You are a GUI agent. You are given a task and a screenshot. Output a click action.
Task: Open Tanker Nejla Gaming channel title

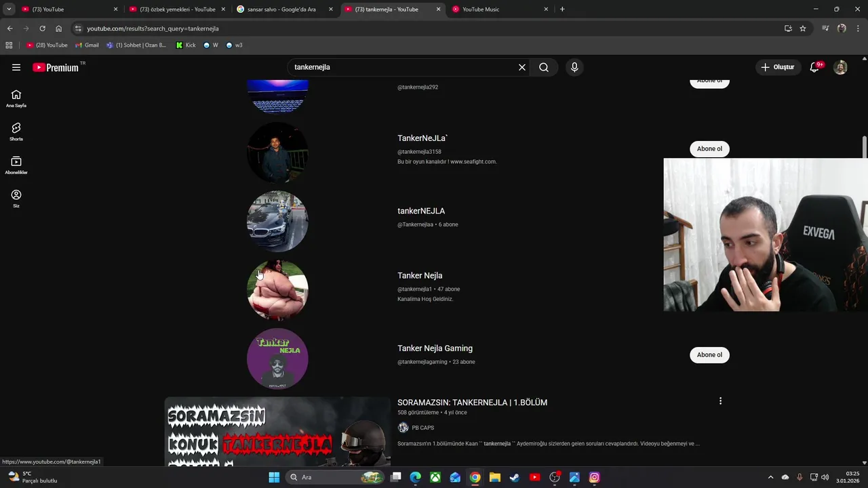[435, 348]
